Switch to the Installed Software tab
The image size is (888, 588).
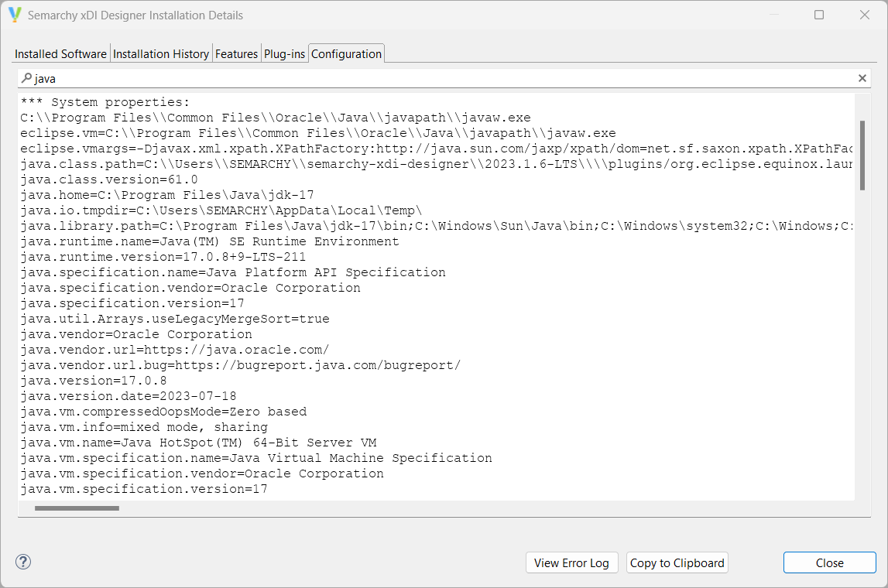click(x=60, y=53)
